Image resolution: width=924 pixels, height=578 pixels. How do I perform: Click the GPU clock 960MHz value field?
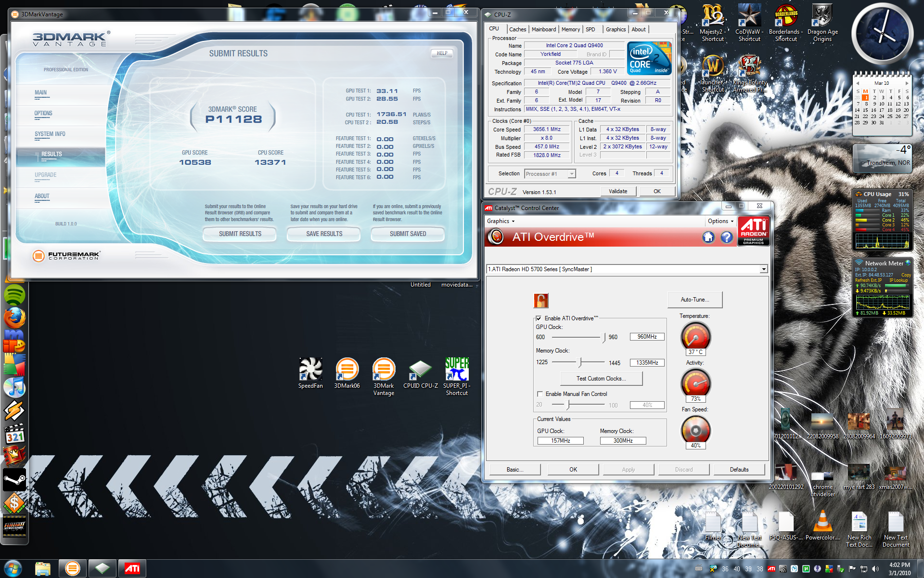647,337
